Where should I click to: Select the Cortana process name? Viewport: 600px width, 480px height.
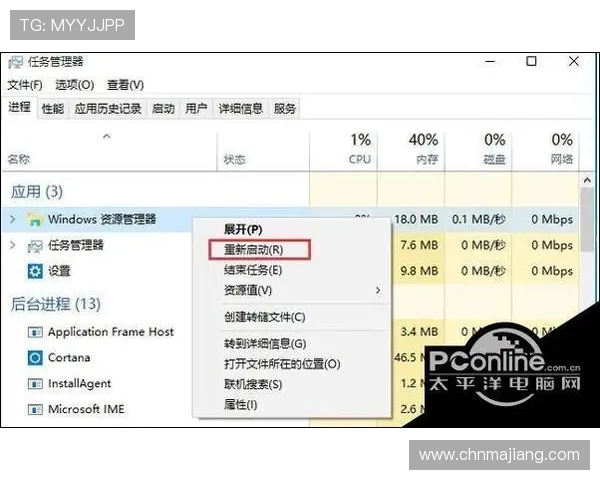coord(69,358)
